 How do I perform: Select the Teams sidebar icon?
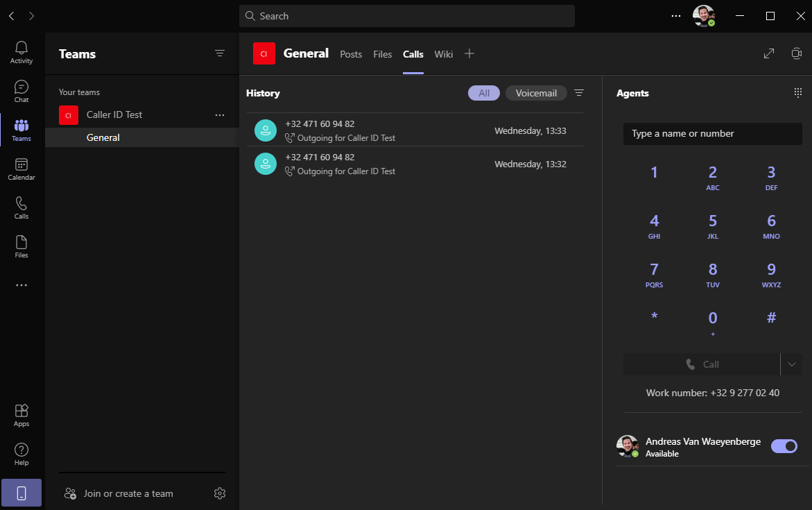click(x=21, y=130)
